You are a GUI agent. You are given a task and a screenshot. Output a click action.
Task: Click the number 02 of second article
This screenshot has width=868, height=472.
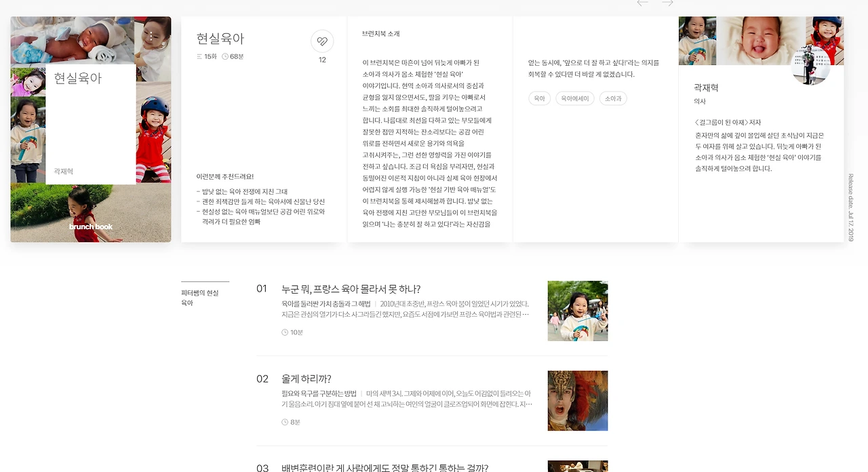262,378
